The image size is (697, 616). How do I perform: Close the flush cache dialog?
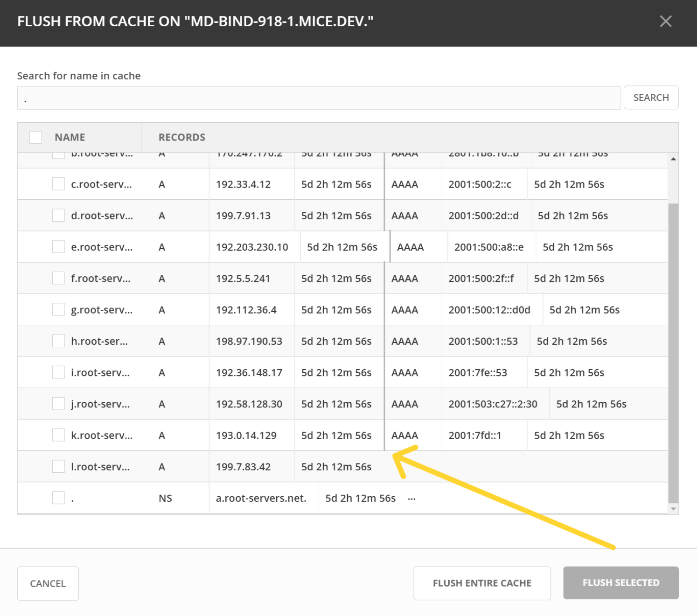665,21
